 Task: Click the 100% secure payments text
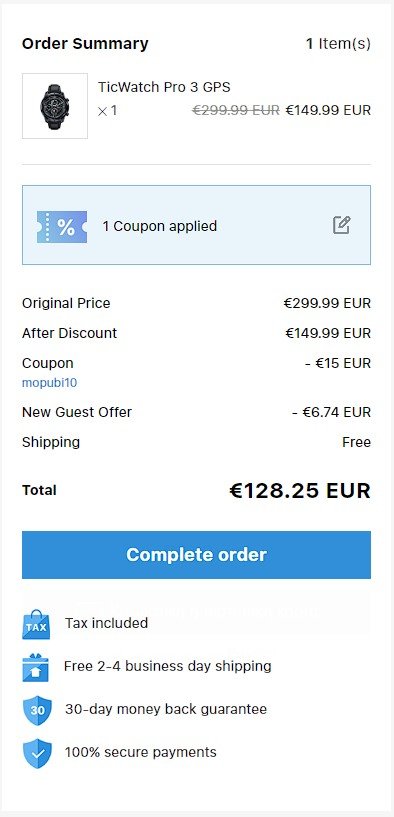141,752
